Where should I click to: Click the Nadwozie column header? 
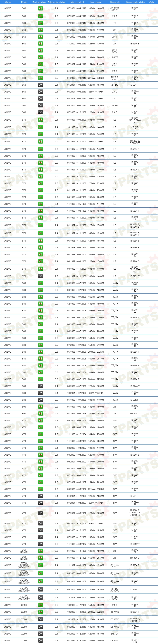click(115, 2)
